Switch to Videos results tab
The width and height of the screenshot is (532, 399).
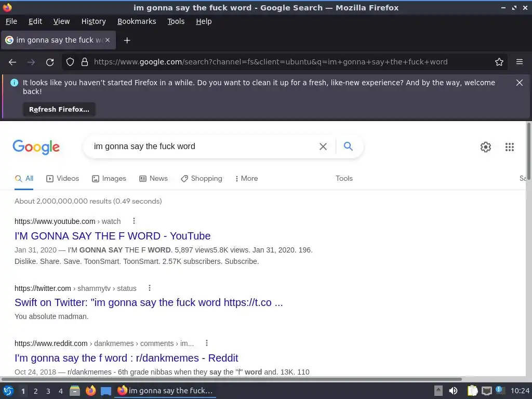tap(63, 179)
